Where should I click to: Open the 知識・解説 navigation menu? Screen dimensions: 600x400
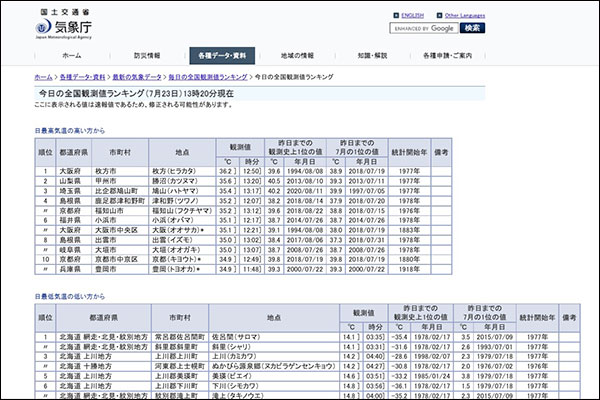point(372,55)
